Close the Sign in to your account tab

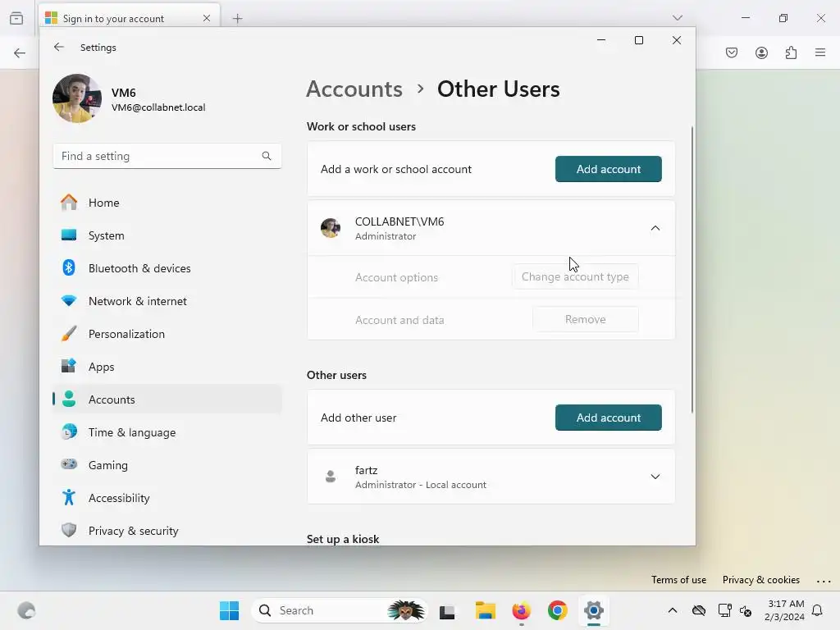206,18
